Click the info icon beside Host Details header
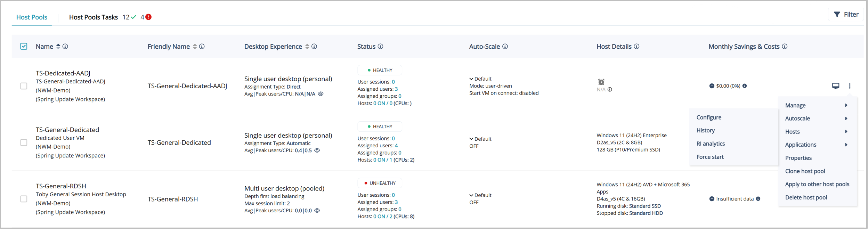Image resolution: width=868 pixels, height=229 pixels. coord(636,47)
